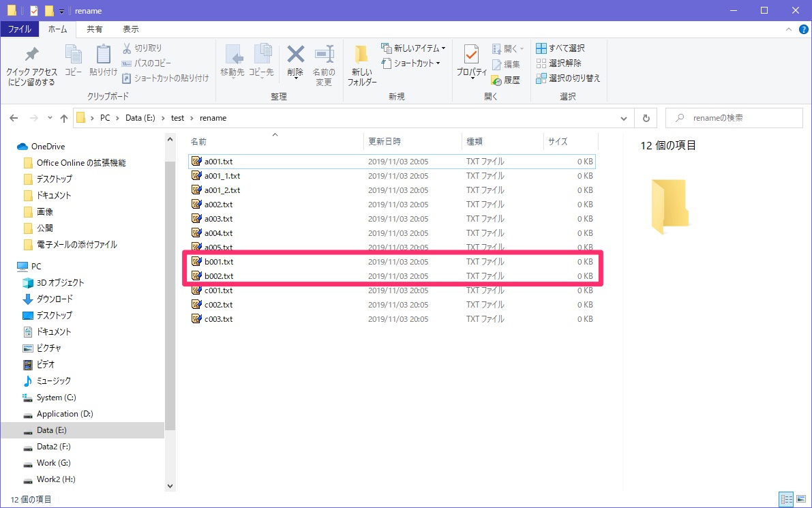812x508 pixels.
Task: Sort by the Name column header
Action: coord(275,141)
